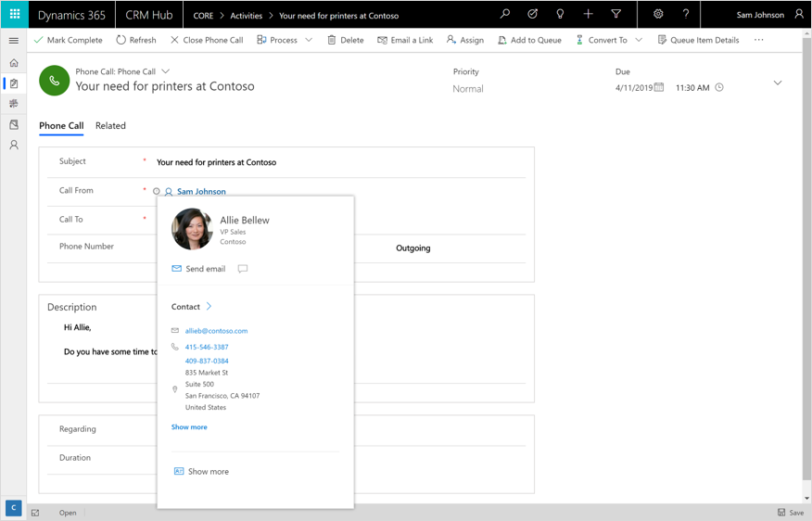
Task: Expand the header chevron next to Due time
Action: point(778,83)
